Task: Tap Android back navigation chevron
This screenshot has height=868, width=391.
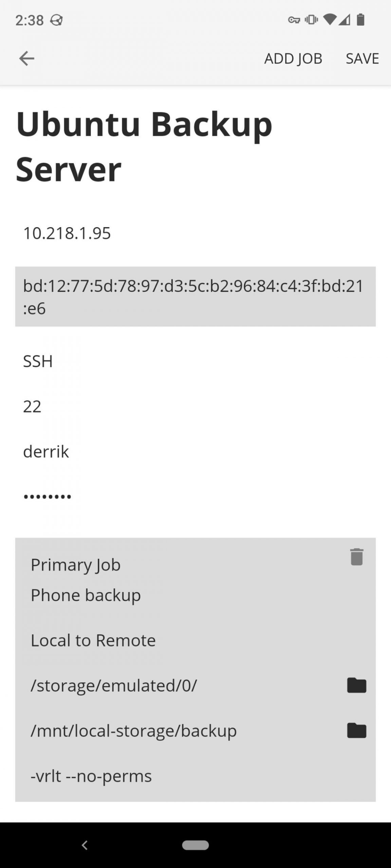Action: [85, 845]
